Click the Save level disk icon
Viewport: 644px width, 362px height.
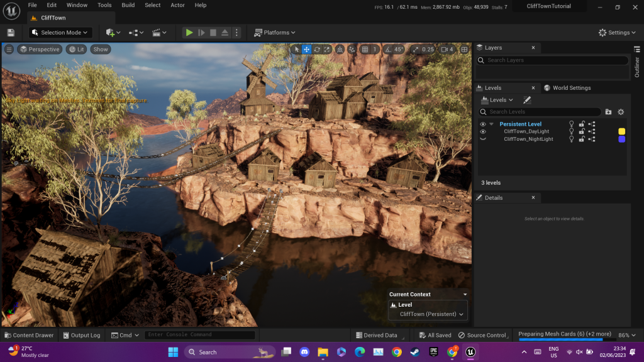click(11, 33)
